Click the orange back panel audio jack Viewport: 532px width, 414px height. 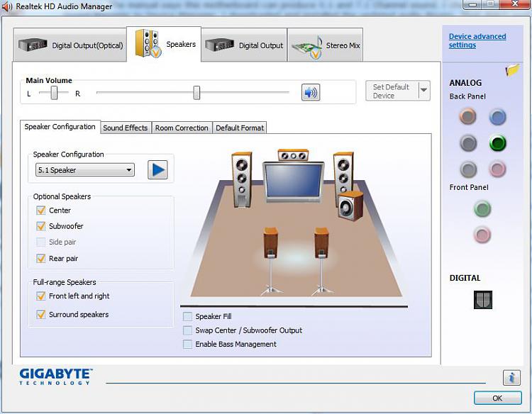(468, 116)
